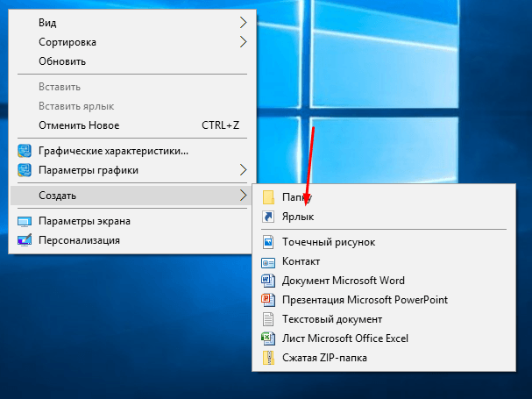
Task: Click the Excel icon beside Лист Microsoft Office Excel
Action: coord(268,338)
